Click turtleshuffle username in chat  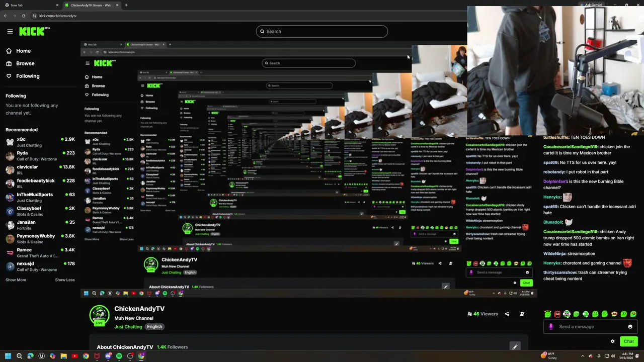coord(556,137)
